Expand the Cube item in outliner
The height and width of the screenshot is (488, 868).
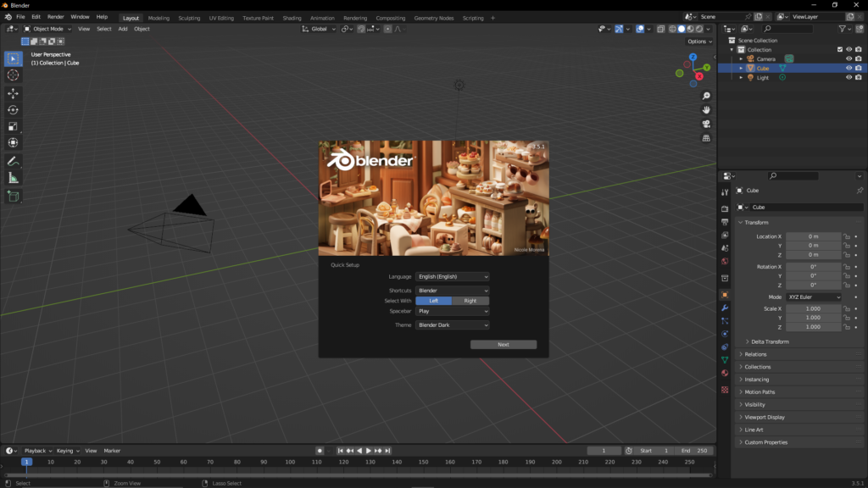click(741, 68)
